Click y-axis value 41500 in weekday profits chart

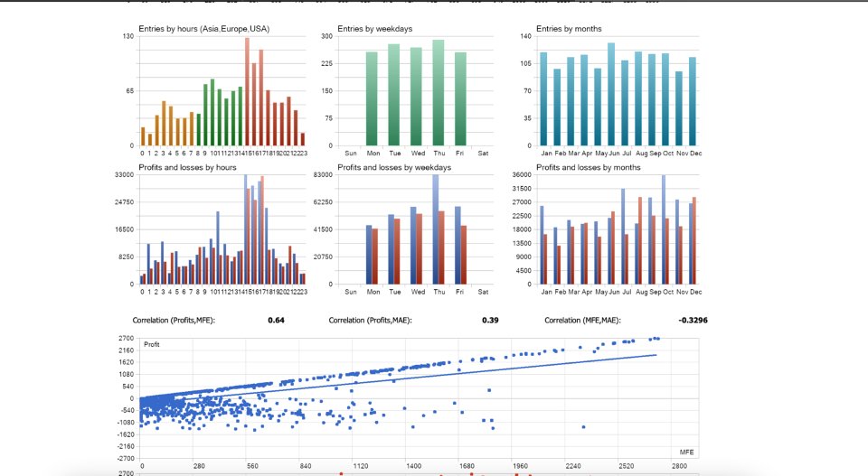tap(324, 229)
